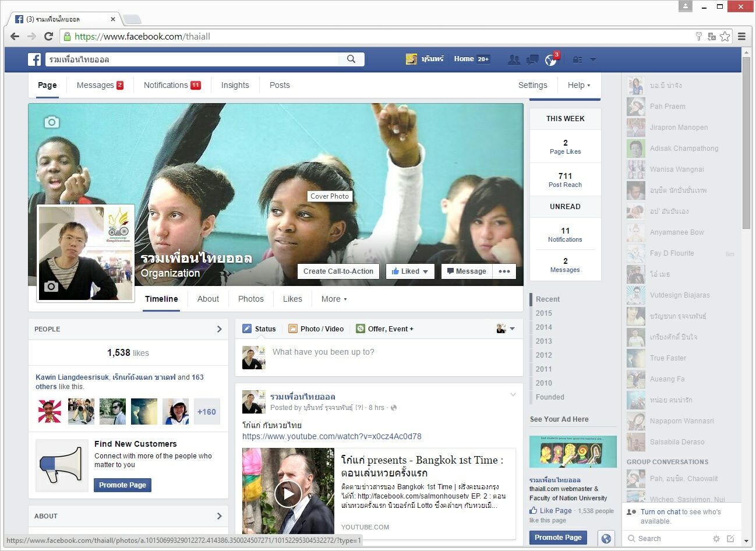Open the friend requests icon
The image size is (756, 551).
(514, 59)
